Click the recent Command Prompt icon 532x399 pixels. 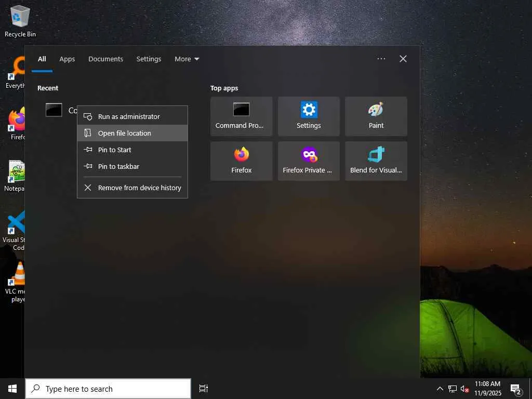tap(54, 110)
